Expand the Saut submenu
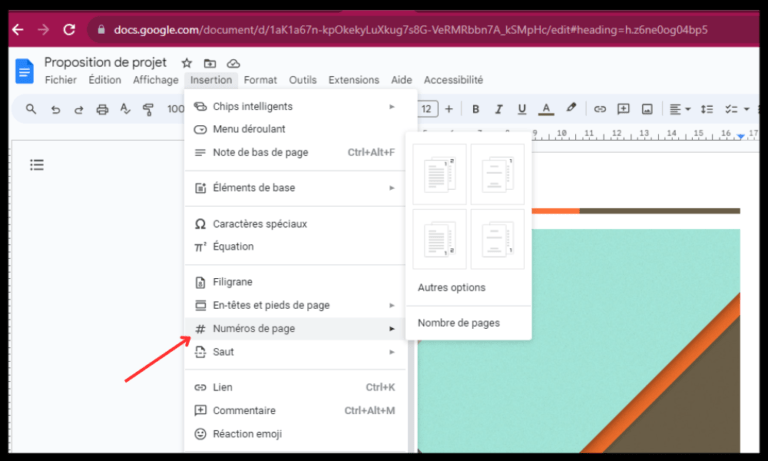 pyautogui.click(x=295, y=352)
